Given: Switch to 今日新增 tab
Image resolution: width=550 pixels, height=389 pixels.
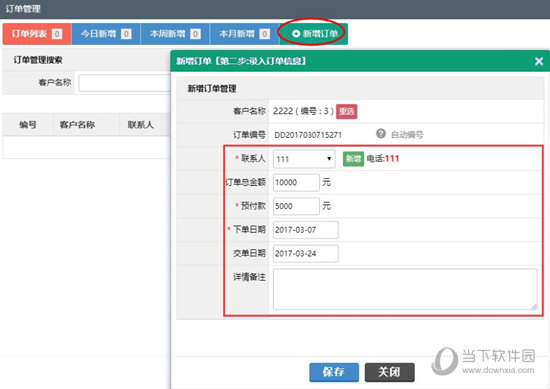Looking at the screenshot, I should (106, 34).
